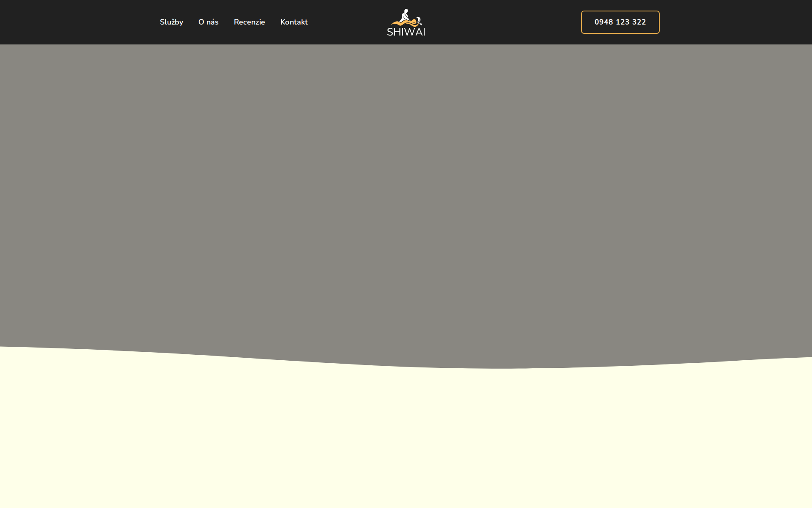
Task: Click header gap between logo and phone button
Action: [x=503, y=22]
